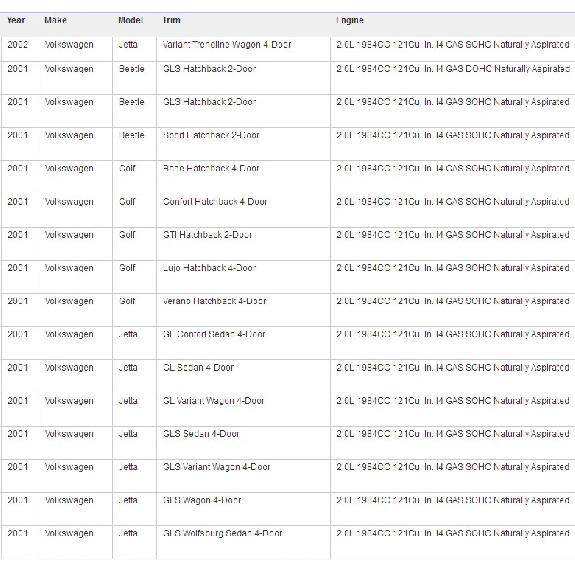575x575 pixels.
Task: Select the 2002 Jetta Variant Trendline Wagon row
Action: click(x=288, y=45)
